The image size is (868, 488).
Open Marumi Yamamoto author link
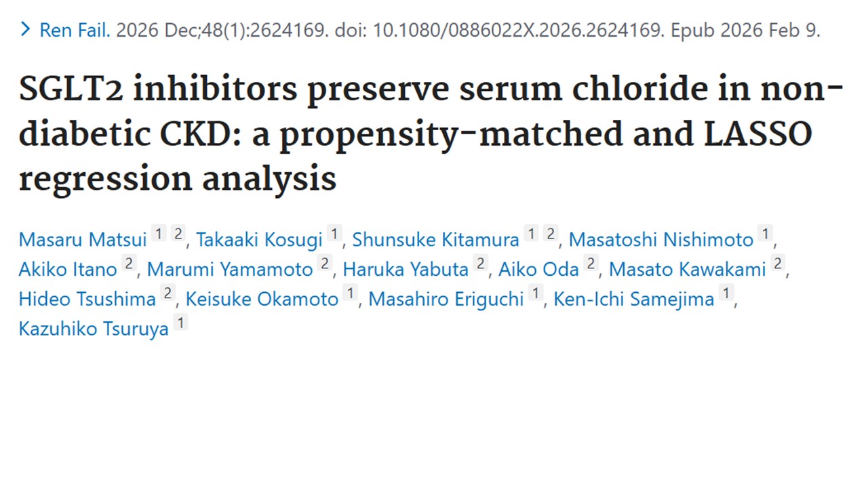[x=230, y=269]
